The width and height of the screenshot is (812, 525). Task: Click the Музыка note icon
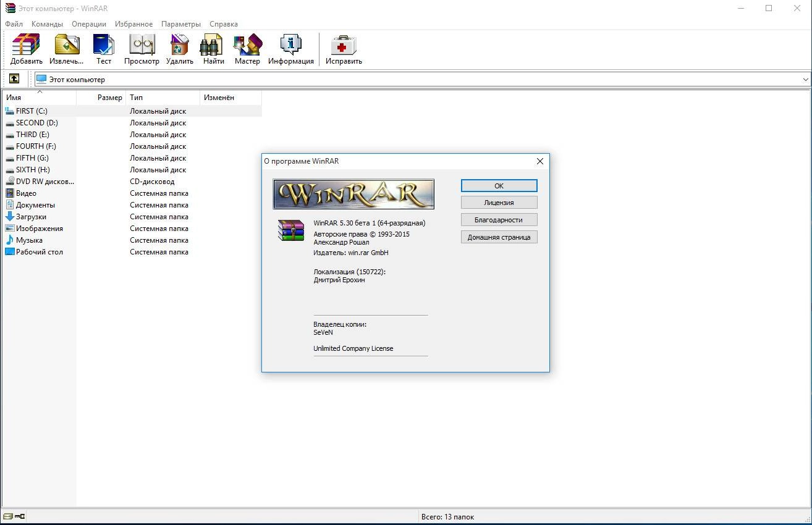[9, 240]
